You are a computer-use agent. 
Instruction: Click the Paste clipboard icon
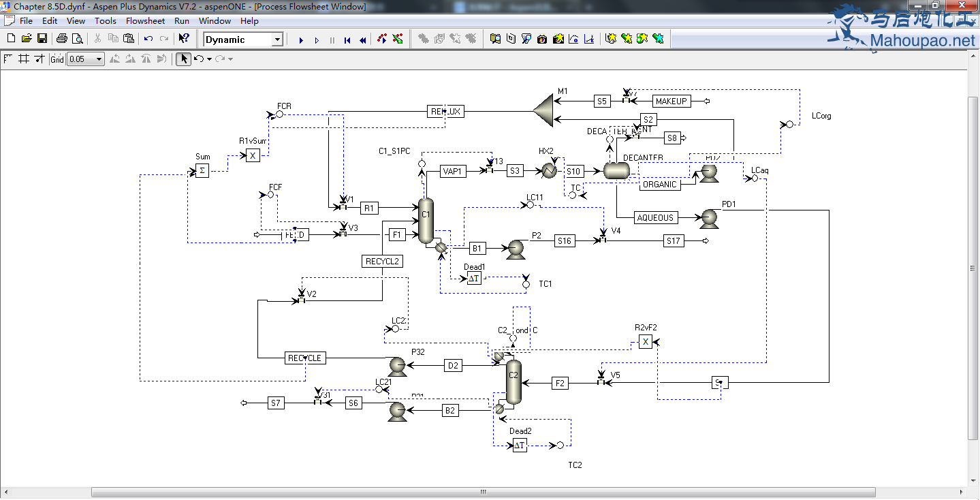pos(128,39)
